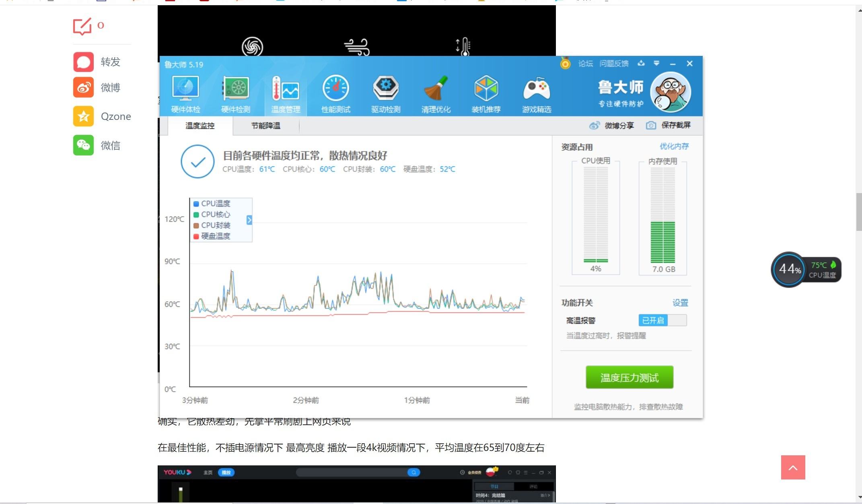Click 优化内存 (Optimize Memory) link

coord(673,146)
